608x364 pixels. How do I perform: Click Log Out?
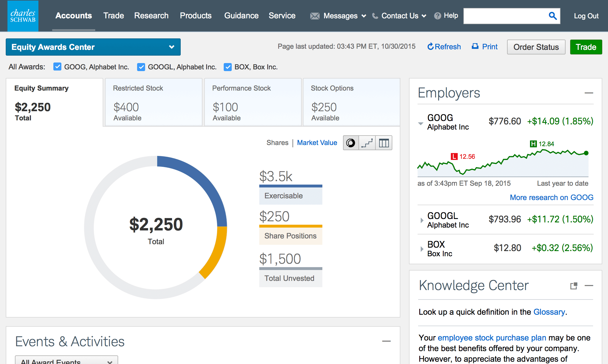[x=586, y=16]
